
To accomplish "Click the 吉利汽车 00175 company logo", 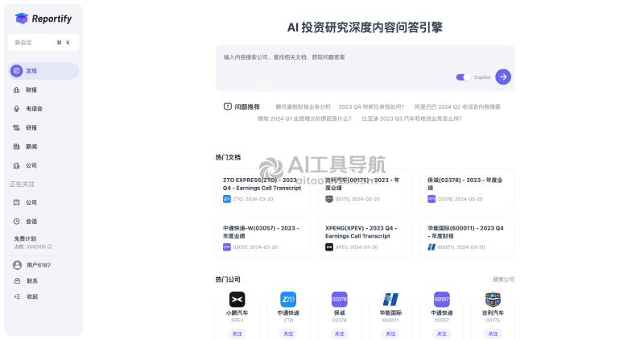I will click(x=493, y=299).
